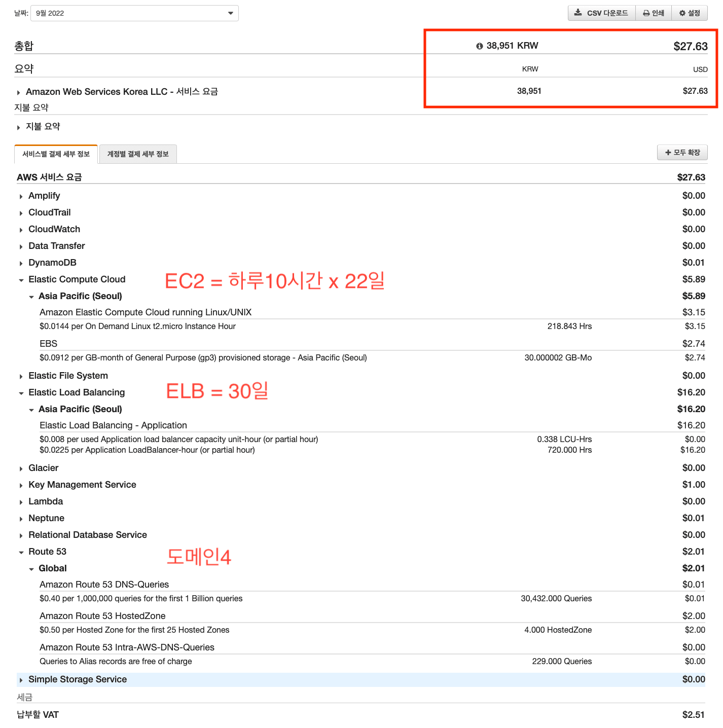723x728 pixels.
Task: Click the Amazon Route 53 Intra-AWS-DNS-Queries heading
Action: [127, 647]
